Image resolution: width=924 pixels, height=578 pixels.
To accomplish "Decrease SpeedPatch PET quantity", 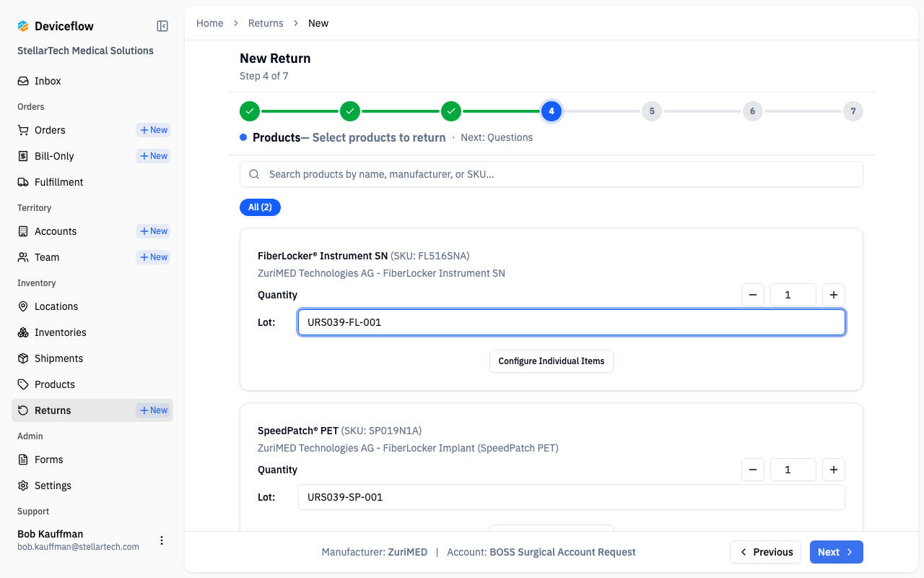I will point(753,470).
